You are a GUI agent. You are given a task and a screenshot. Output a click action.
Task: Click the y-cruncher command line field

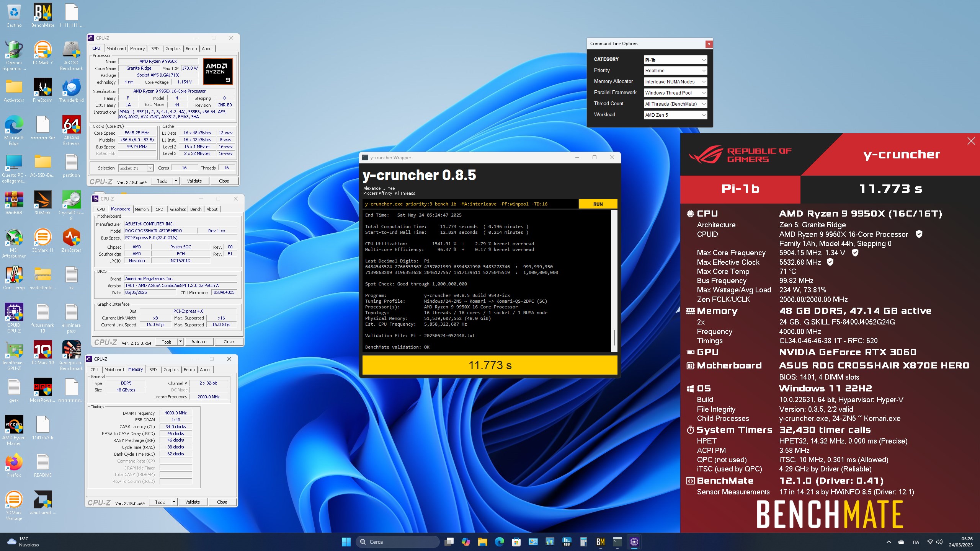click(470, 204)
